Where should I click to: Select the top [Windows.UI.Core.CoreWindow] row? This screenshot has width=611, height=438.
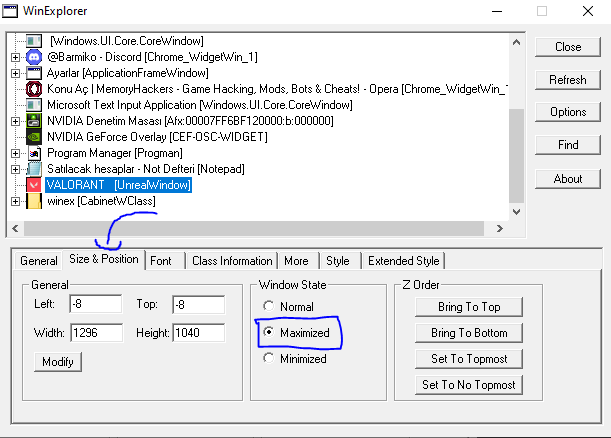127,41
